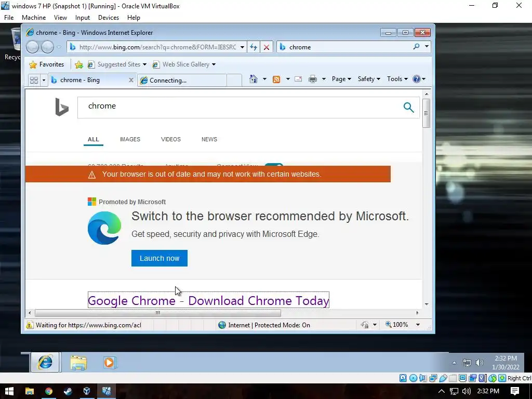The height and width of the screenshot is (399, 532).
Task: Open Google Chrome - Download Chrome Today link
Action: (x=208, y=301)
